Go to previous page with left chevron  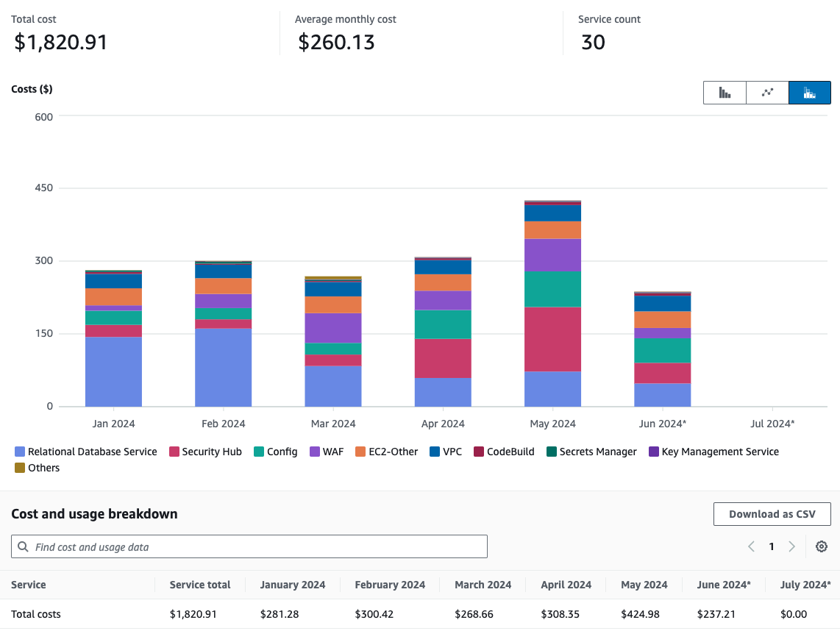point(751,546)
